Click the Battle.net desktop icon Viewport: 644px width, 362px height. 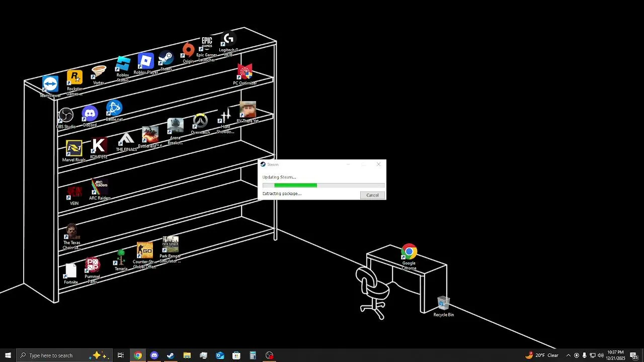[x=114, y=111]
